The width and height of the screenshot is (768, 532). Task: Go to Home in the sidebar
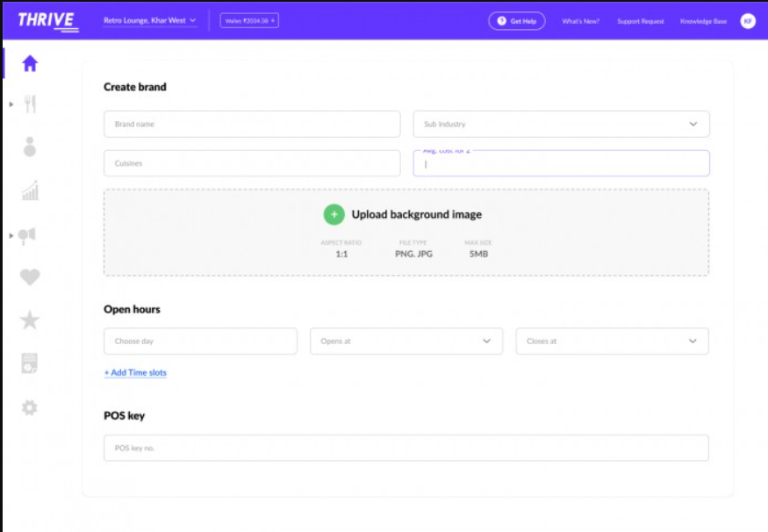(30, 64)
